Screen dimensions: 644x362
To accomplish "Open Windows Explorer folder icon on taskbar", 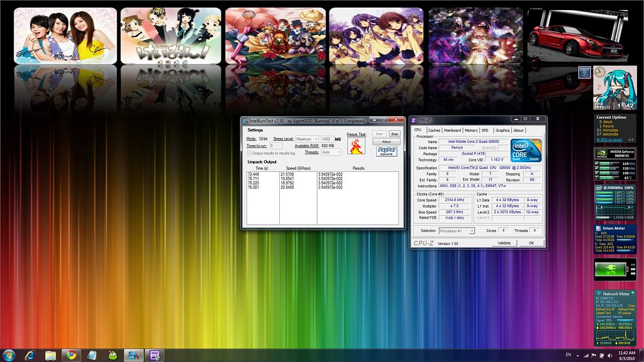I will [50, 355].
